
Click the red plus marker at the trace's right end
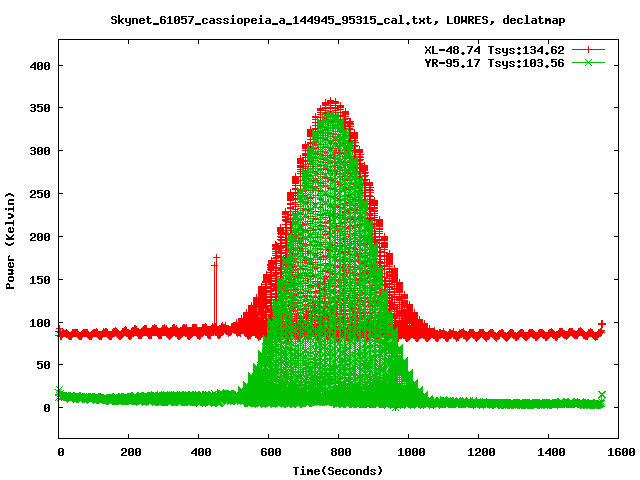click(x=602, y=324)
